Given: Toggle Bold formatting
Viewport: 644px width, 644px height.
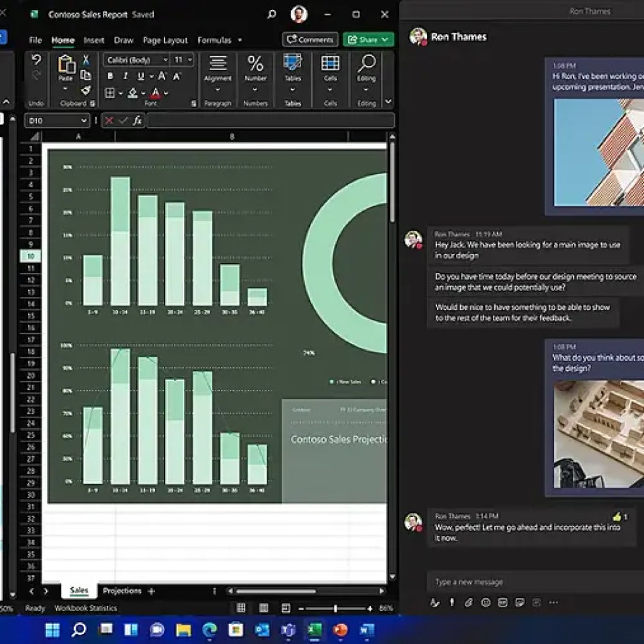Looking at the screenshot, I should [x=110, y=76].
